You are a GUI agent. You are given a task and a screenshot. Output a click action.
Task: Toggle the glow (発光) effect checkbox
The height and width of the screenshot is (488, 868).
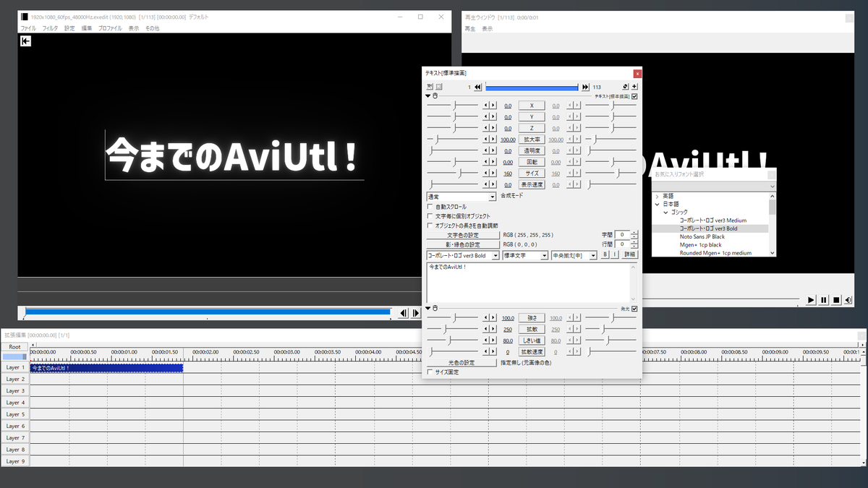point(635,309)
